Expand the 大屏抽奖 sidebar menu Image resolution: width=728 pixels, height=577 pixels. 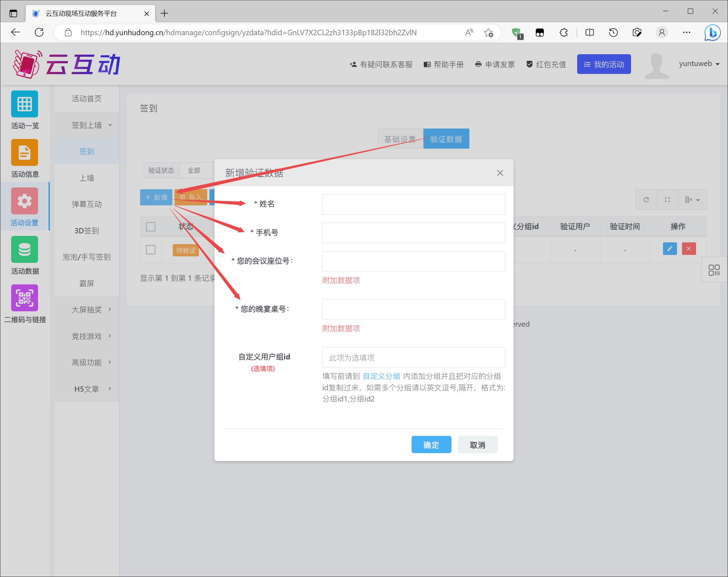87,310
